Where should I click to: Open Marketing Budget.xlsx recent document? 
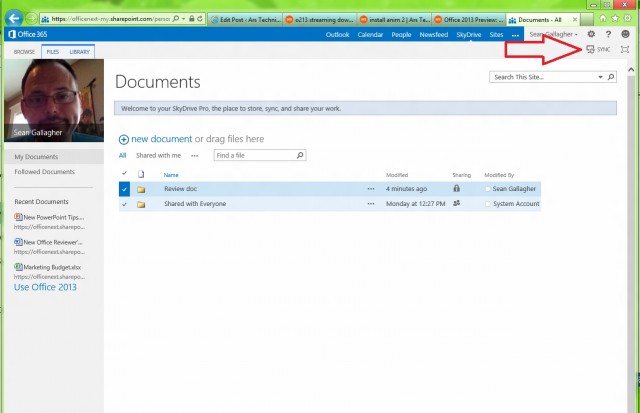[x=52, y=267]
